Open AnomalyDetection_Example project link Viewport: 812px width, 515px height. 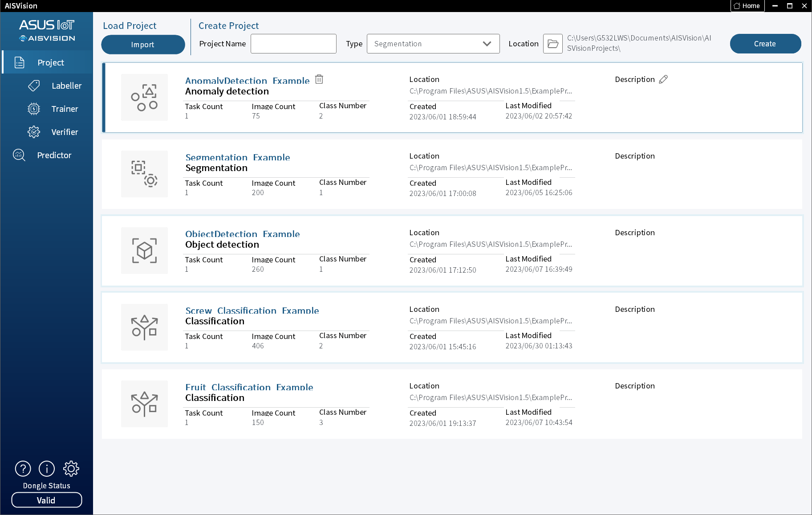[x=248, y=81]
